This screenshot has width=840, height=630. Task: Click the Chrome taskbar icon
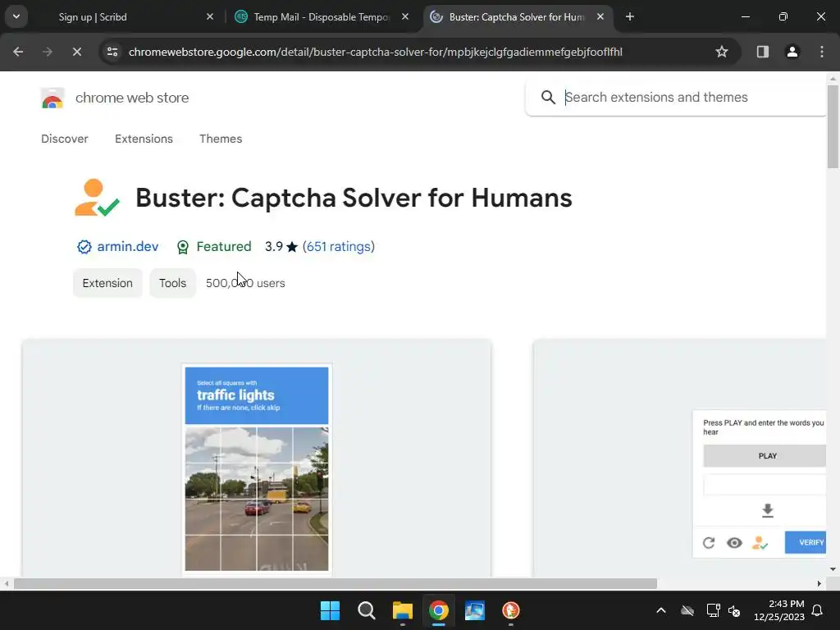(x=439, y=610)
